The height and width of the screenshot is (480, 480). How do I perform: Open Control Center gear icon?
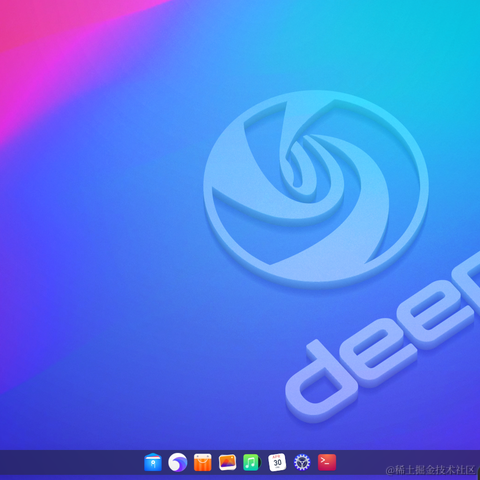(302, 462)
